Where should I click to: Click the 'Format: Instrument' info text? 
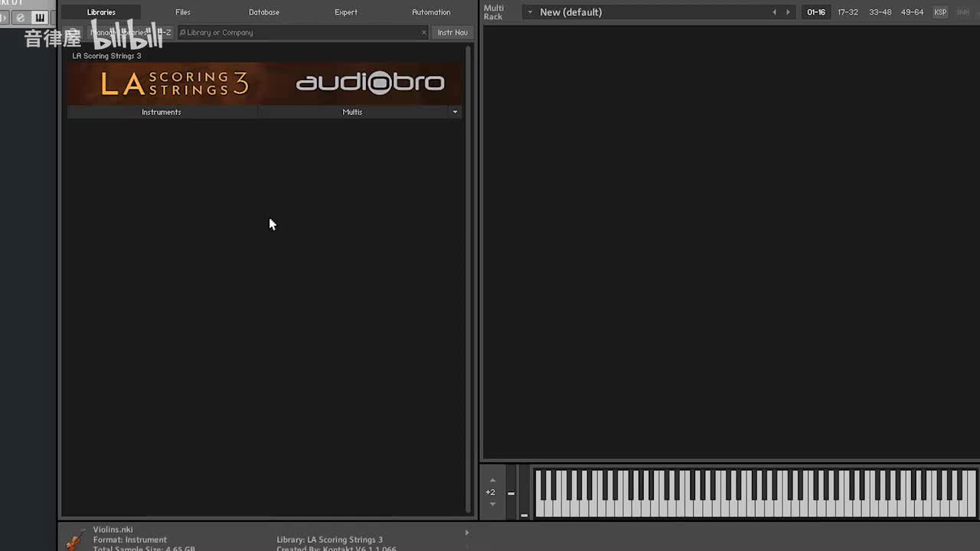130,540
